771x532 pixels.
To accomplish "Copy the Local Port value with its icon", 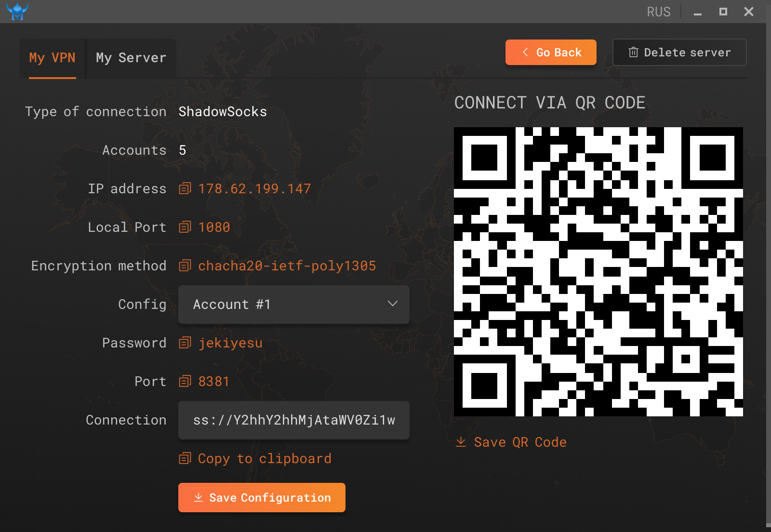I will (185, 227).
